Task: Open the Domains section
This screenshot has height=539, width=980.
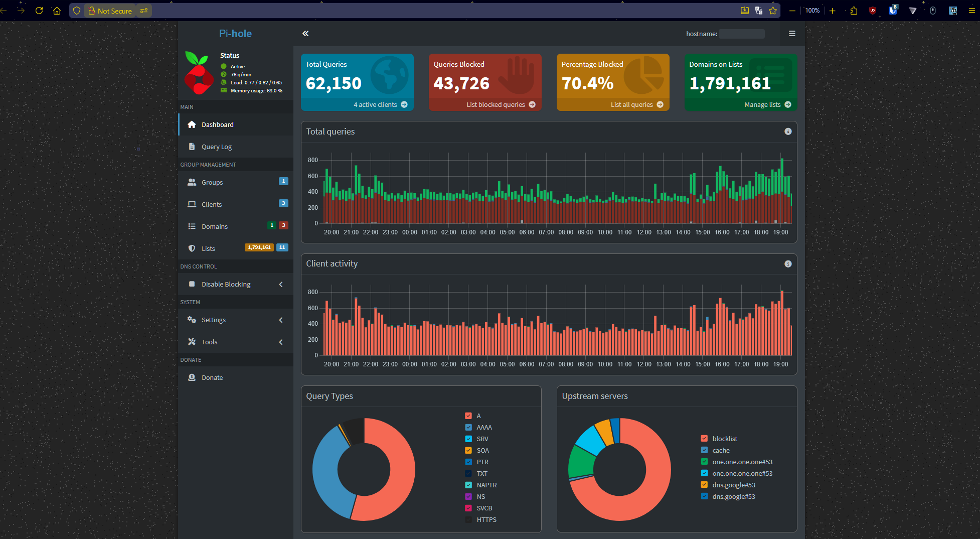Action: pyautogui.click(x=214, y=226)
